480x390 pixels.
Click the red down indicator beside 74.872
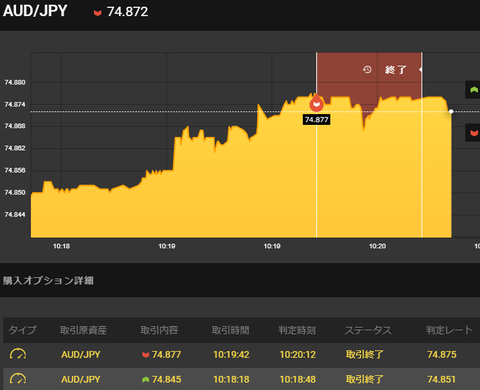pyautogui.click(x=97, y=13)
